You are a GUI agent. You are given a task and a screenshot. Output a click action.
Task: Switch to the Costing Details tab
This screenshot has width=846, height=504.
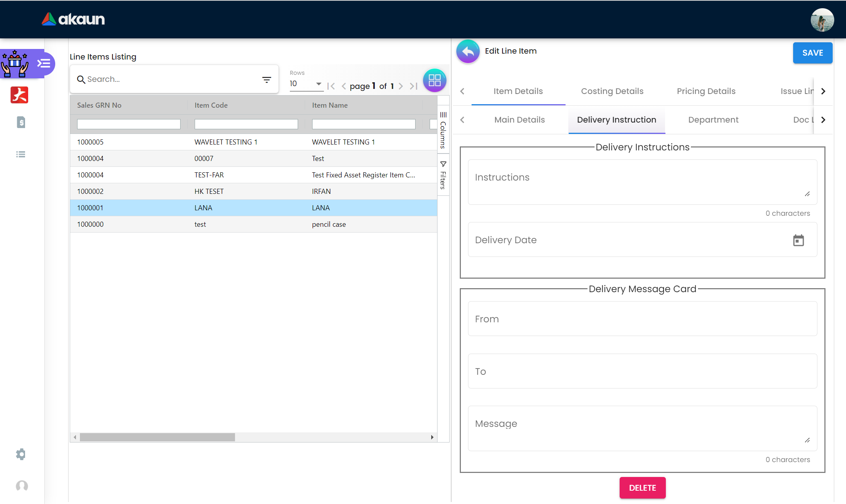coord(612,91)
